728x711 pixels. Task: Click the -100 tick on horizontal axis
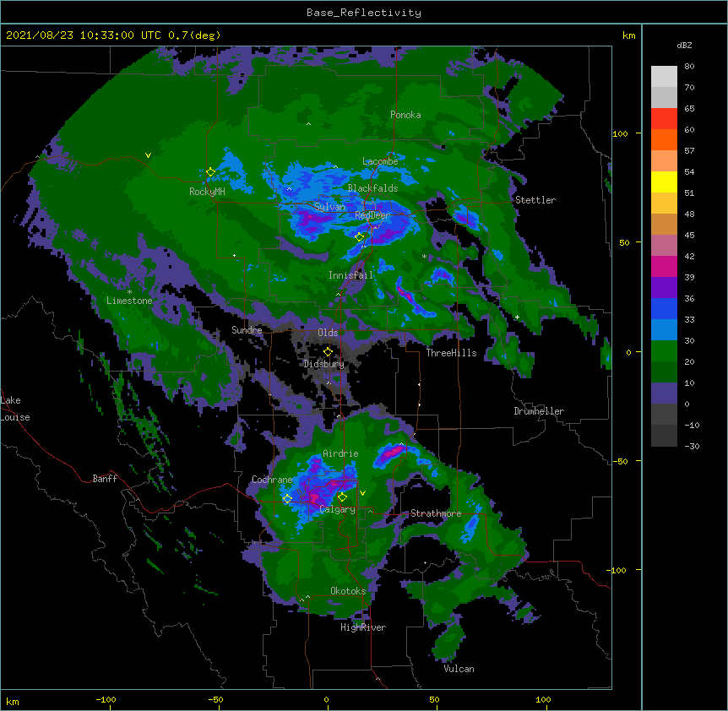pos(106,699)
